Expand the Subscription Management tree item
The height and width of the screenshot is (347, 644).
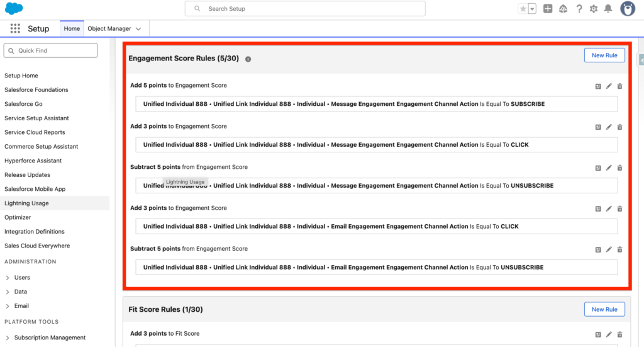tap(8, 338)
